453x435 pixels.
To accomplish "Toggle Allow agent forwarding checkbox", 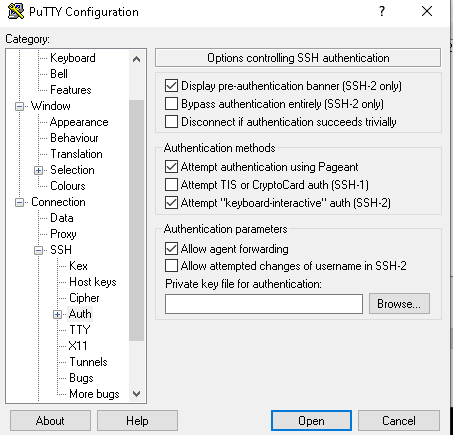I will click(x=171, y=248).
